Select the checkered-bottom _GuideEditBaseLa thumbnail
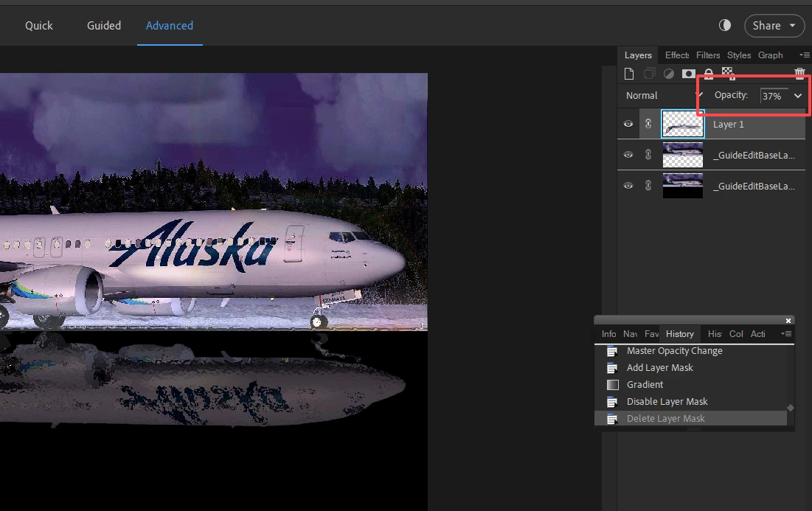 683,155
